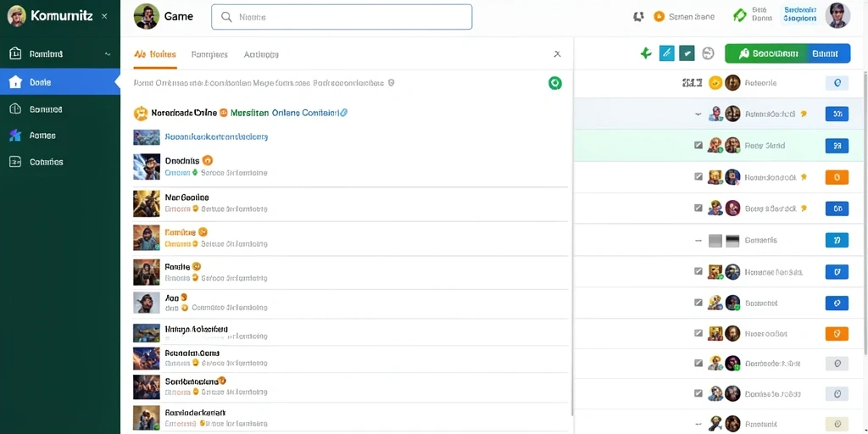Select the orange underlined first tab
This screenshot has width=868, height=434.
click(155, 54)
